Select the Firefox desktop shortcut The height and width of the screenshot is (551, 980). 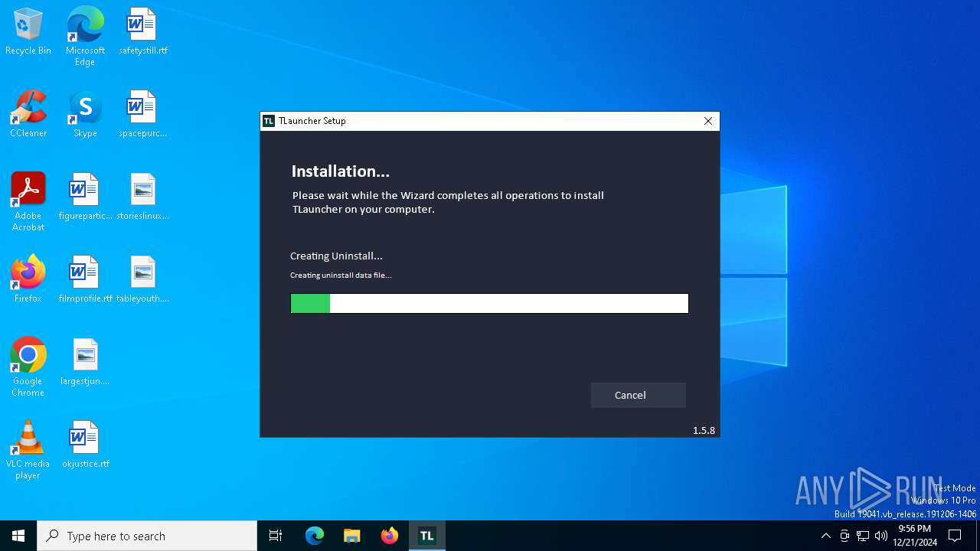click(x=28, y=280)
